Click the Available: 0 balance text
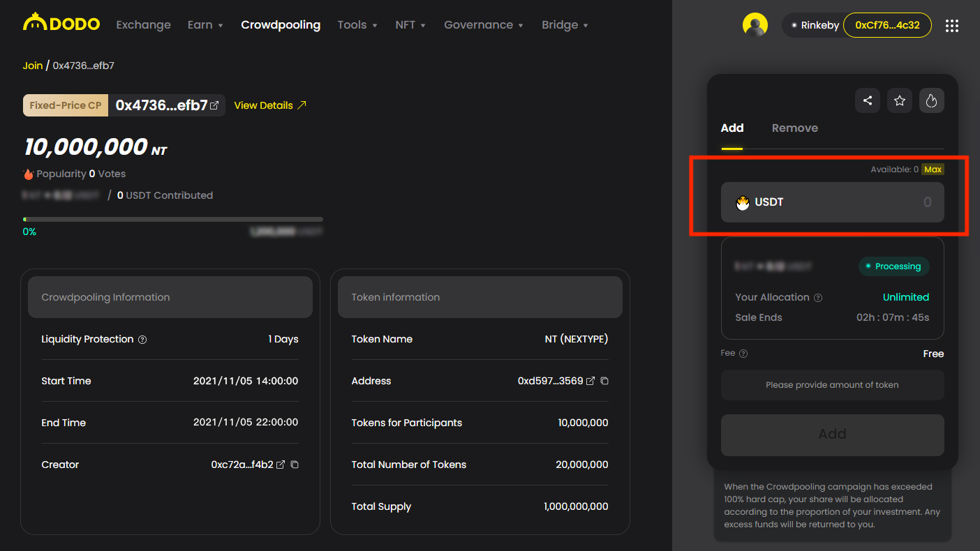 click(x=895, y=169)
